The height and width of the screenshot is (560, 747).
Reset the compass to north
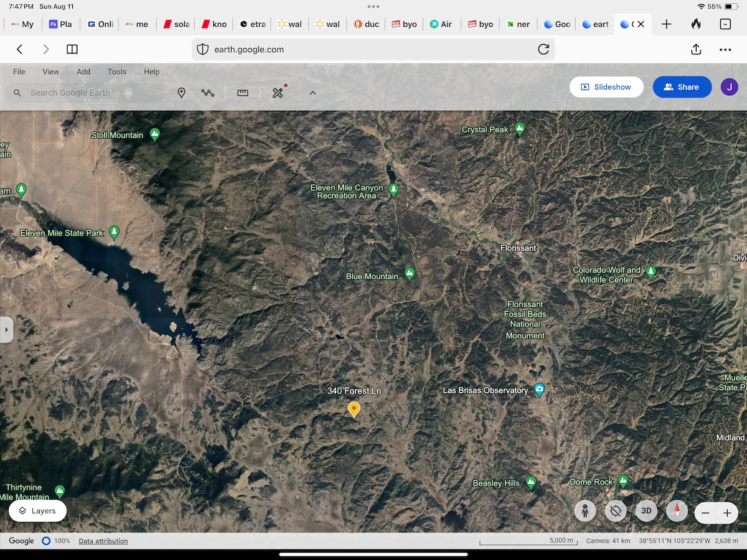point(677,511)
